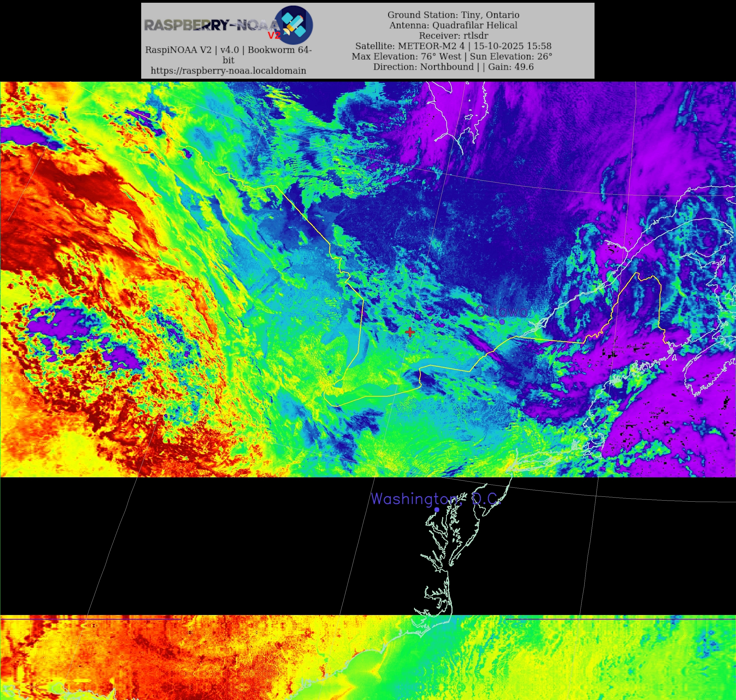The height and width of the screenshot is (700, 736).
Task: Click the Satellite METEOR-M2 4 timestamp line
Action: [453, 46]
